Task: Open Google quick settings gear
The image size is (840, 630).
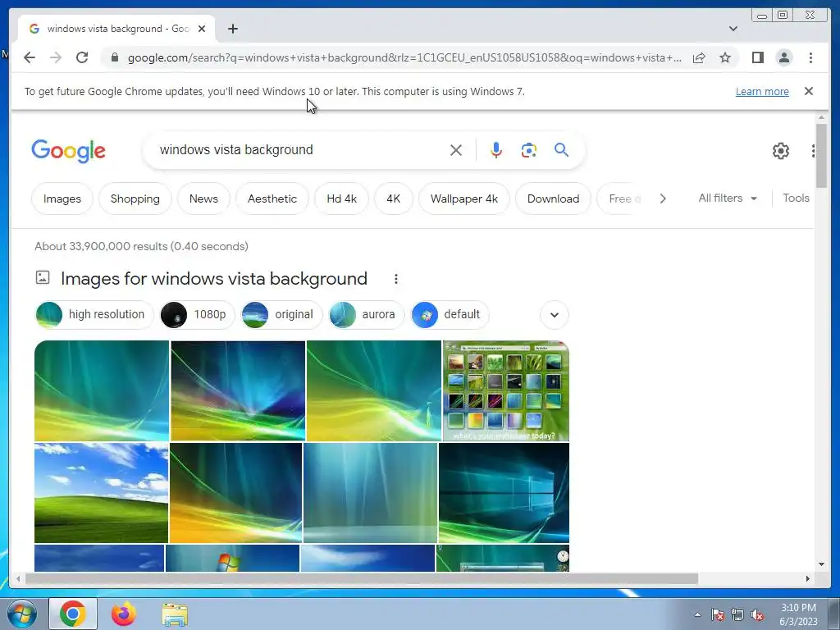Action: pyautogui.click(x=781, y=151)
